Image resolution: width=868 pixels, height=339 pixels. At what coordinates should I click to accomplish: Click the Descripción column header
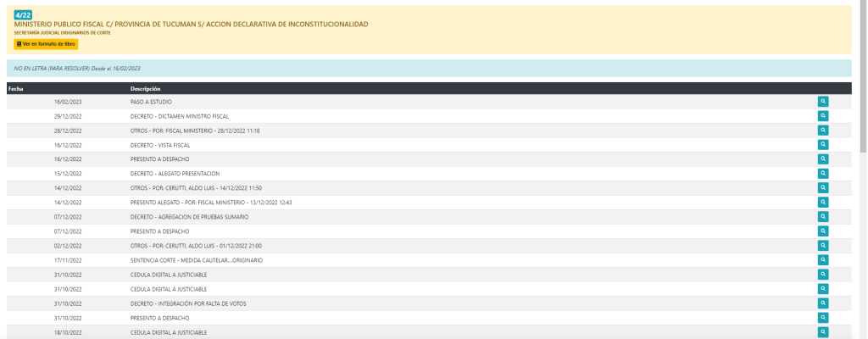click(x=146, y=88)
